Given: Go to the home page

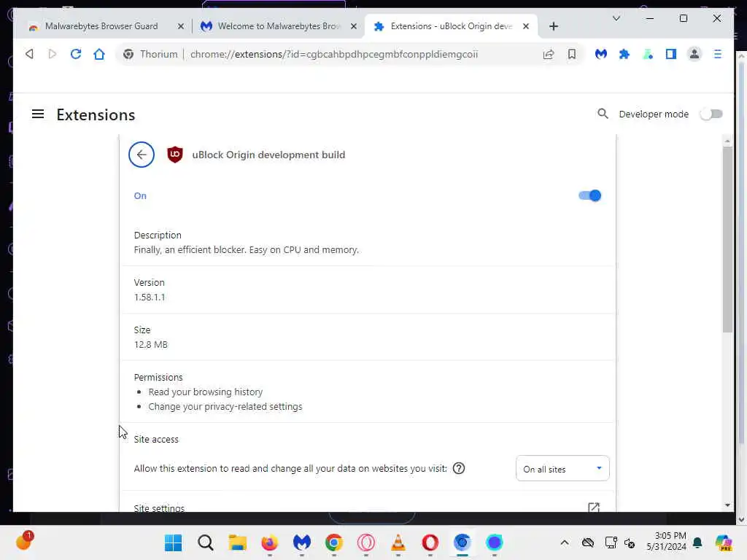Looking at the screenshot, I should click(99, 54).
